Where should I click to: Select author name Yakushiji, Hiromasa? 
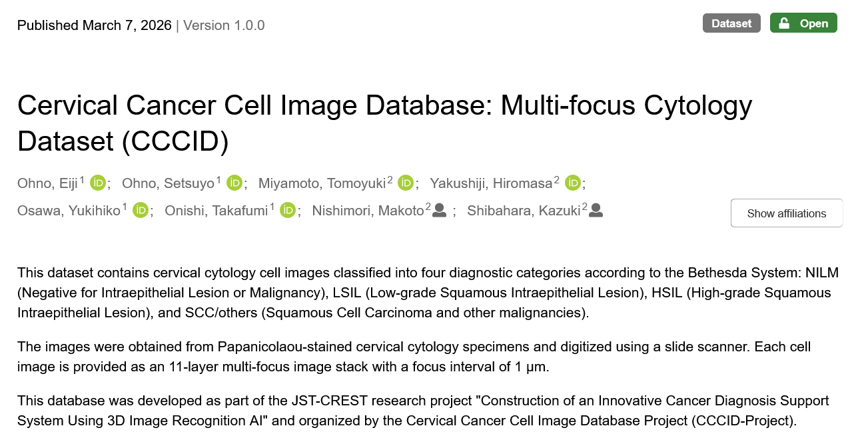(491, 183)
